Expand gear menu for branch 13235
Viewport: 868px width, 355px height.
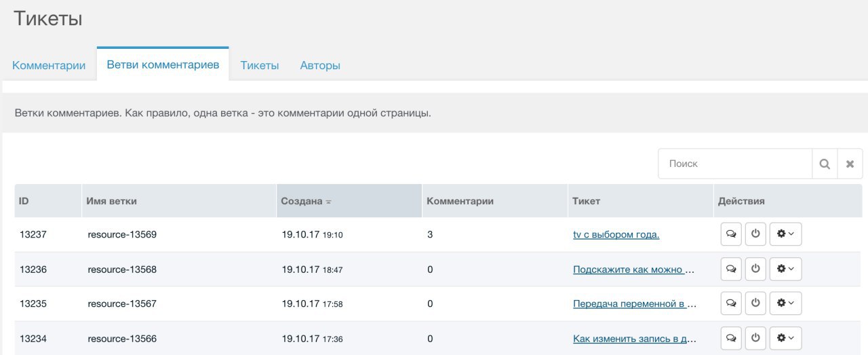[x=785, y=303]
